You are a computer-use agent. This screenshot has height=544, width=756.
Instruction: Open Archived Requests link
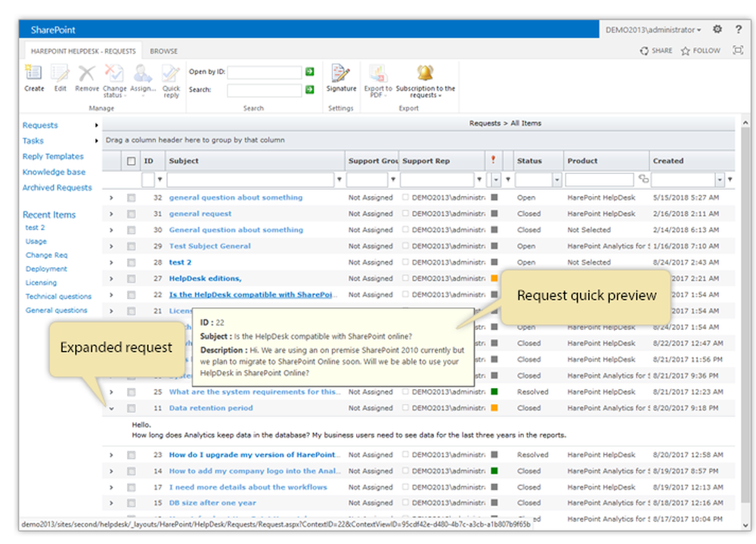57,188
